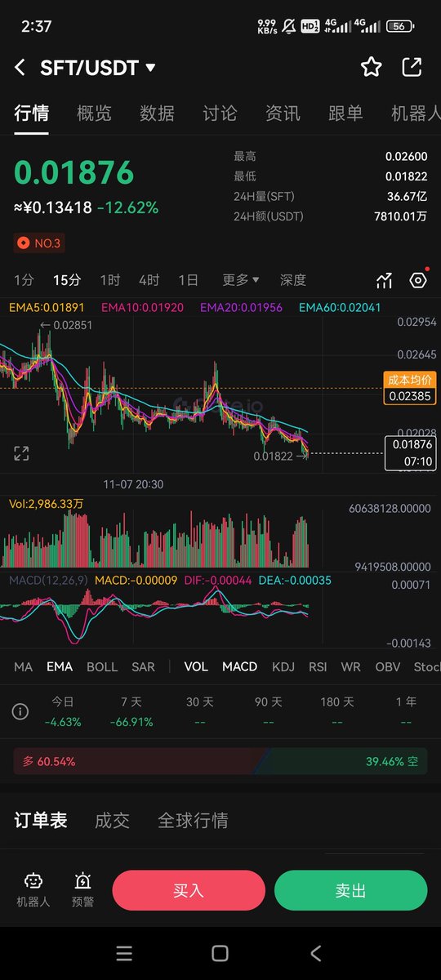441x980 pixels.
Task: Tap the 7 天 -66.91% performance cell
Action: (131, 712)
